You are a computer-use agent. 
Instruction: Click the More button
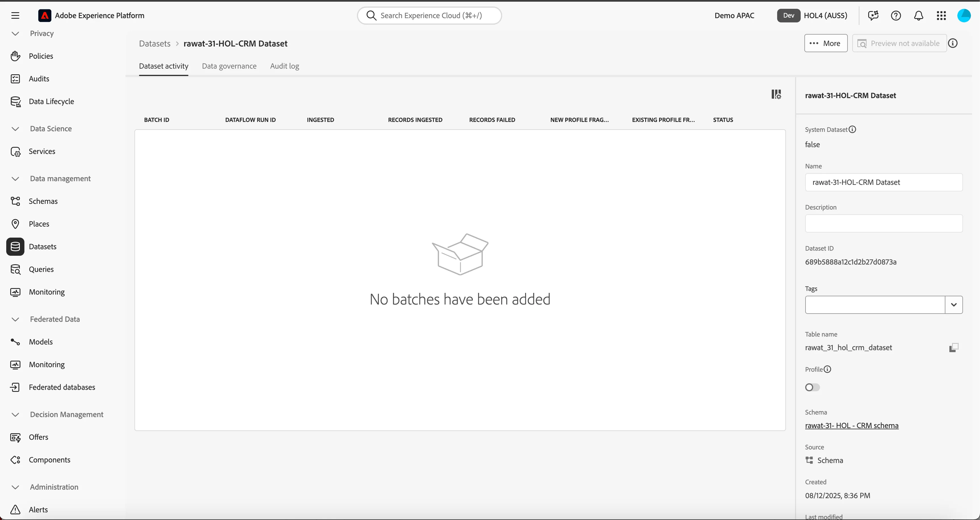pos(826,43)
